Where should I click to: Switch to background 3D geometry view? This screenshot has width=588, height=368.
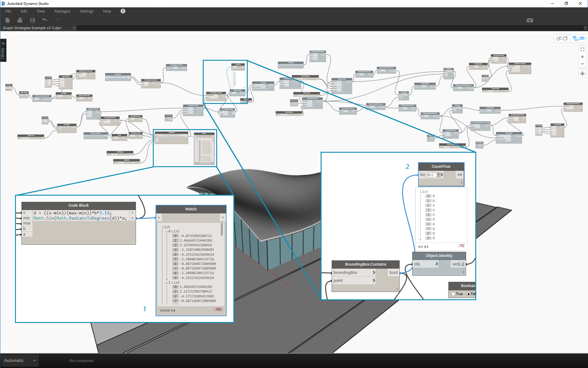tap(562, 38)
